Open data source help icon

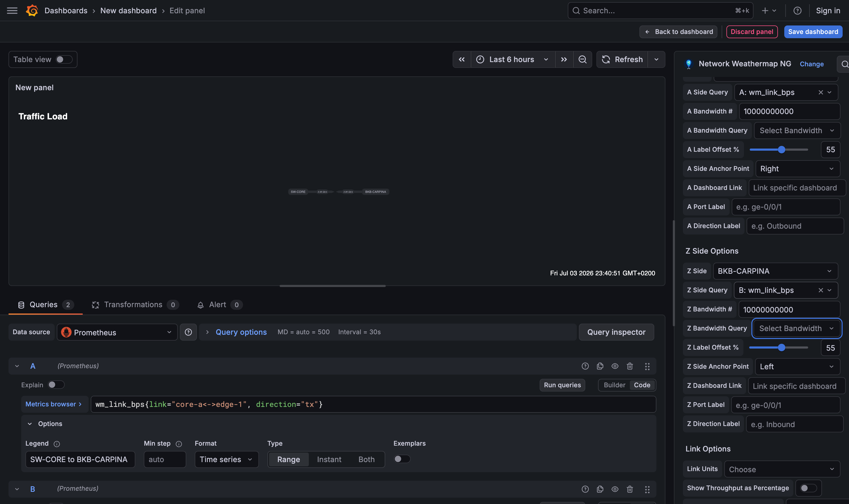[188, 332]
